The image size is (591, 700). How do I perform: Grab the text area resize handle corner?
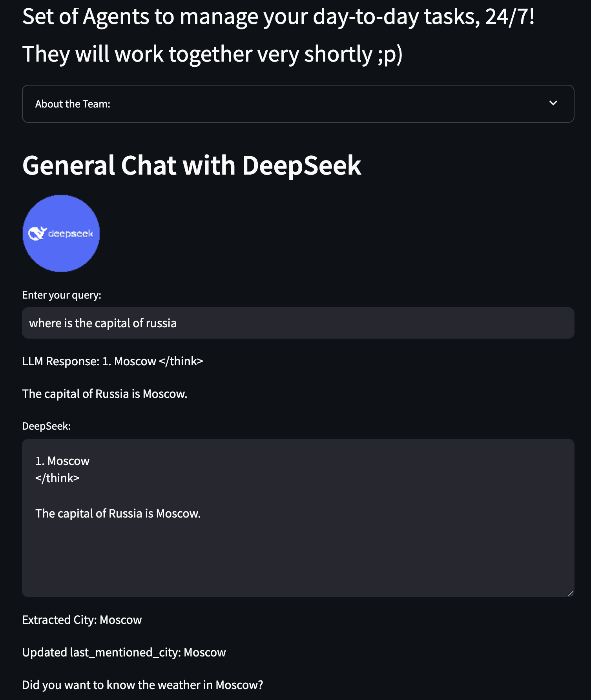point(571,593)
